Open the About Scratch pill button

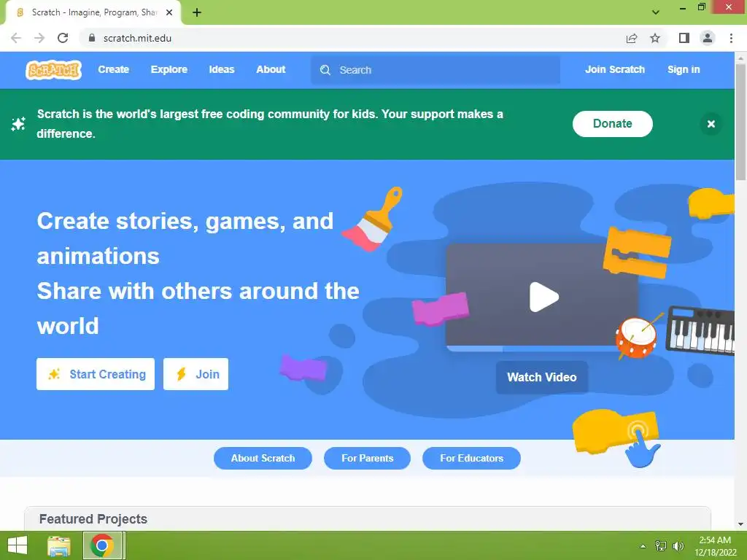click(x=263, y=458)
